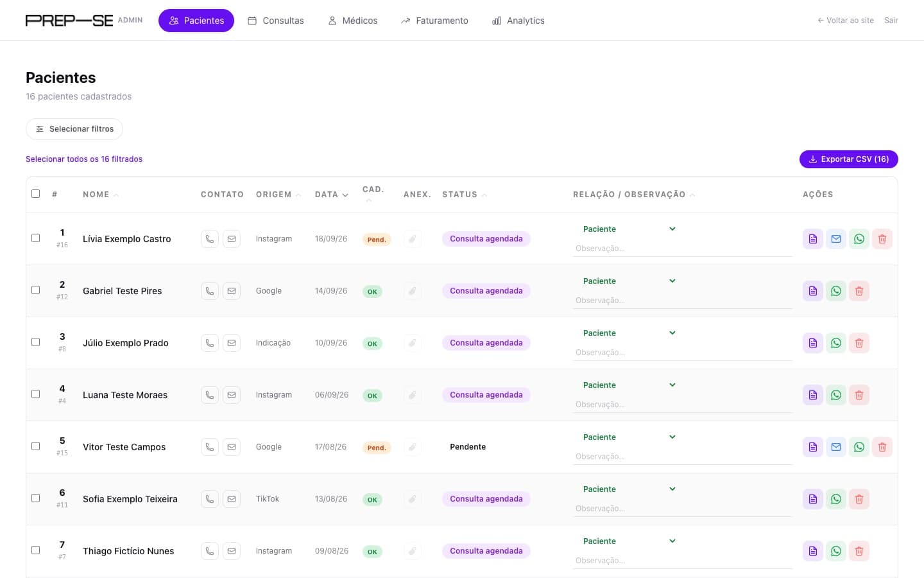Open WhatsApp for Sofia Exemplo Teixeira
The width and height of the screenshot is (924, 578).
(836, 499)
